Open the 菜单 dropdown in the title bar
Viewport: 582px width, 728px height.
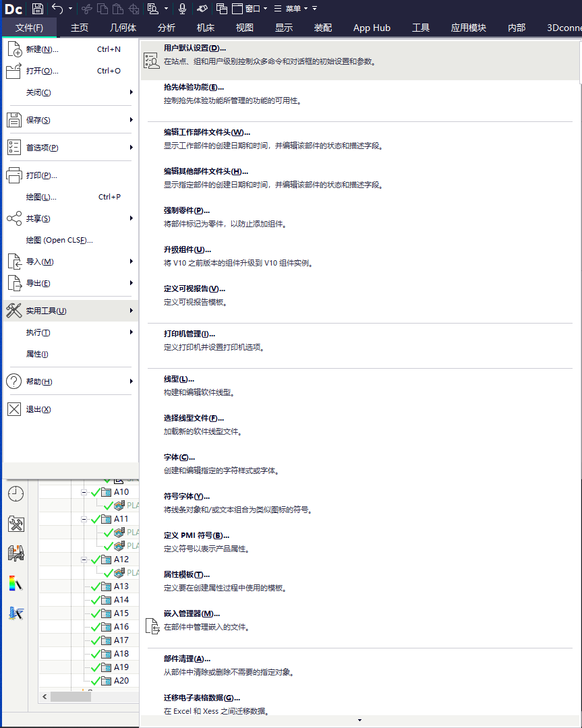pos(291,8)
